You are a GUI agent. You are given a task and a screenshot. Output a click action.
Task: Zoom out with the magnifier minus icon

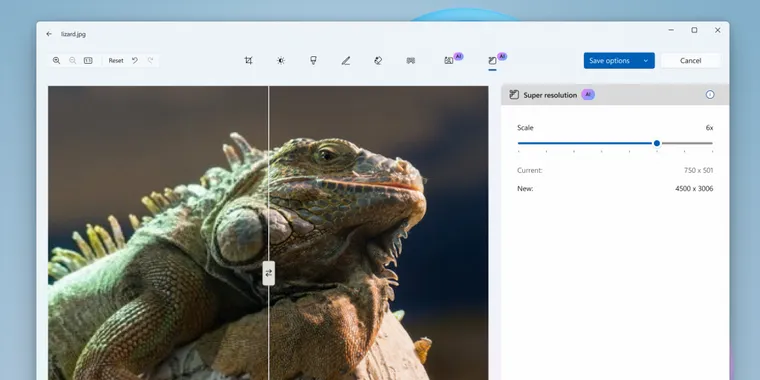coord(73,61)
